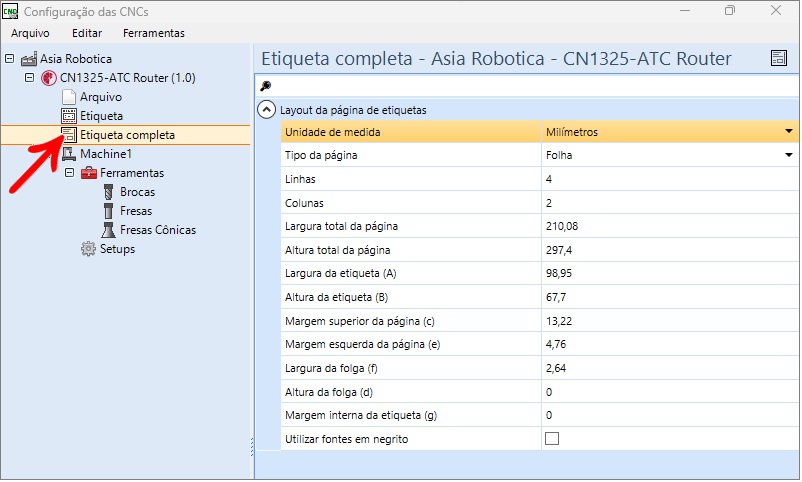Click the label layout icon beside the panel title
802x482 pixels.
pyautogui.click(x=778, y=58)
